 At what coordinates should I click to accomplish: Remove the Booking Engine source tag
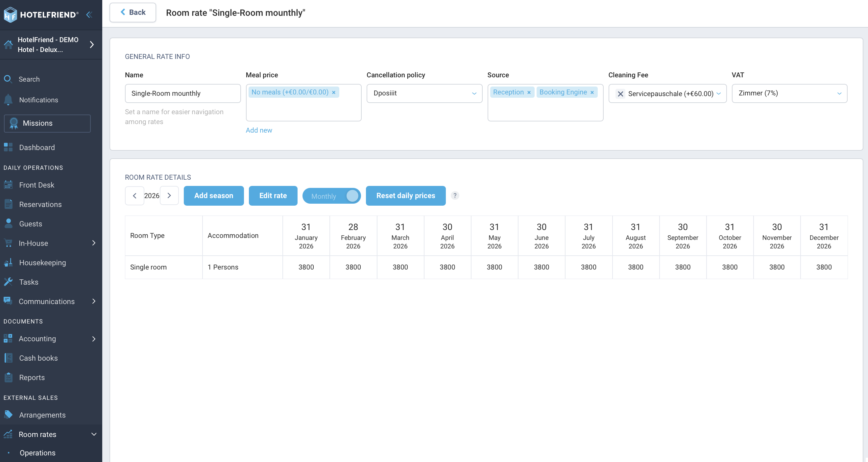coord(592,92)
